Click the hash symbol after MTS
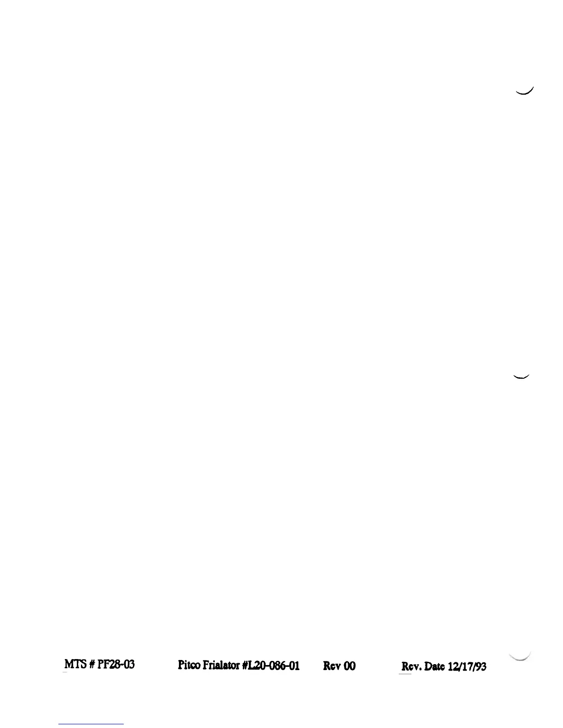This screenshot has height=728, width=563. point(90,664)
